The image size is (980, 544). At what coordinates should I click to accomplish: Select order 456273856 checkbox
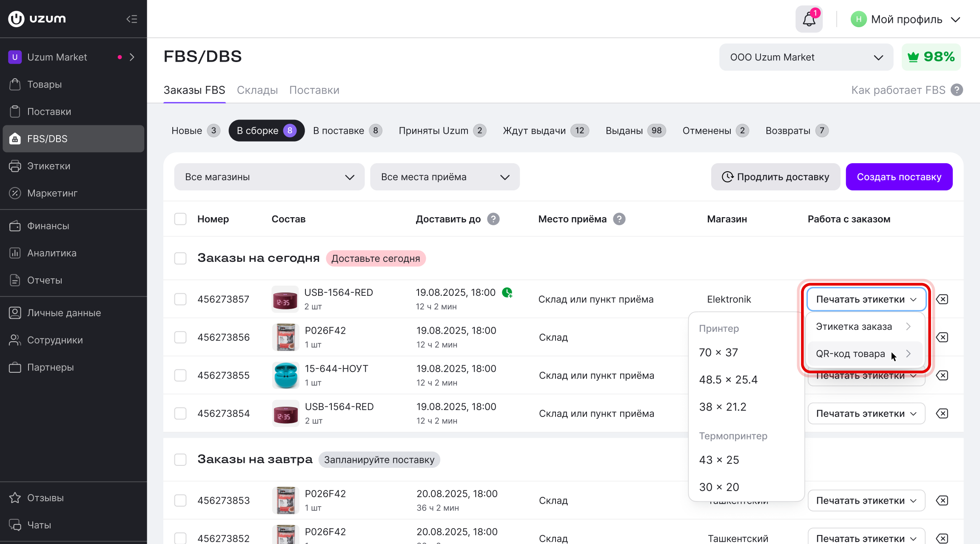(180, 337)
